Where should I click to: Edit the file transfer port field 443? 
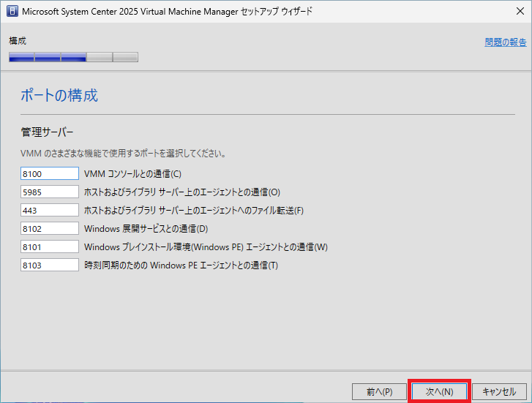[50, 211]
